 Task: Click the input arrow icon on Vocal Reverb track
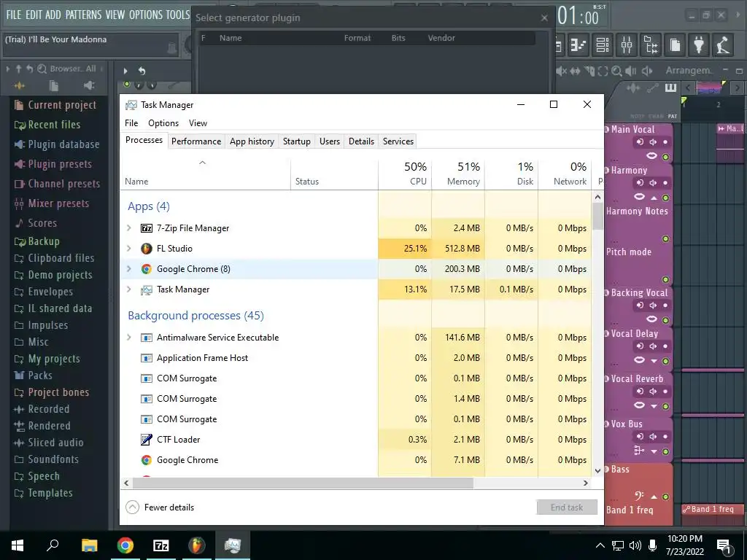pyautogui.click(x=640, y=392)
